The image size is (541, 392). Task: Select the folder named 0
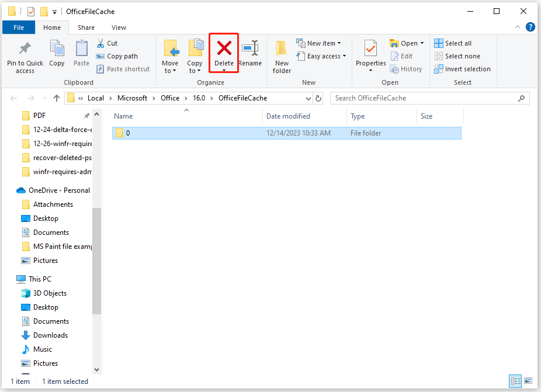click(286, 133)
